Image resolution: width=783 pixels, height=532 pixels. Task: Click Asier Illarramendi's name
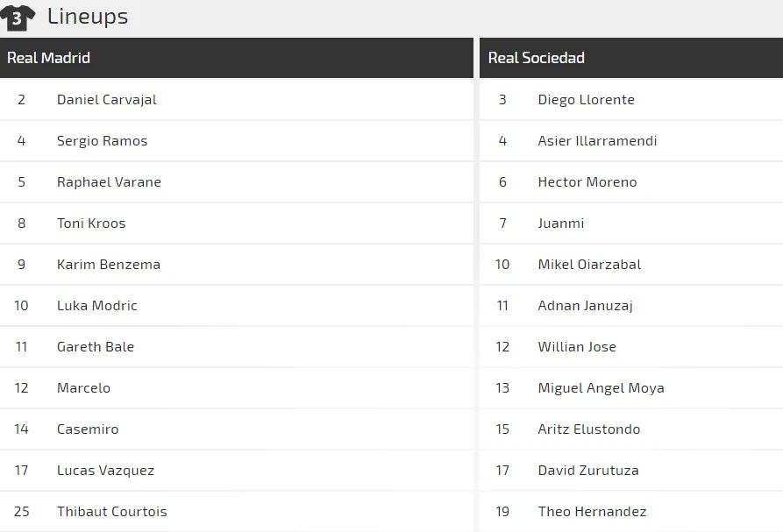597,141
